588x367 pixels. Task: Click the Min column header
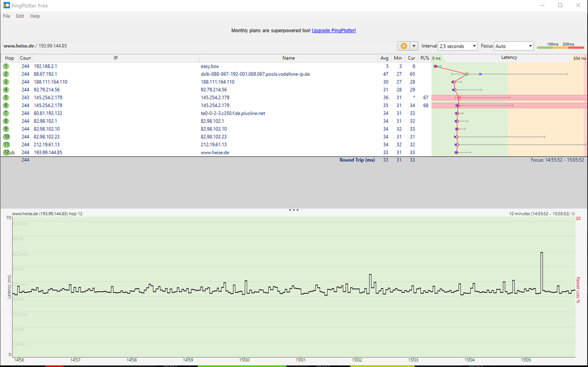point(398,58)
